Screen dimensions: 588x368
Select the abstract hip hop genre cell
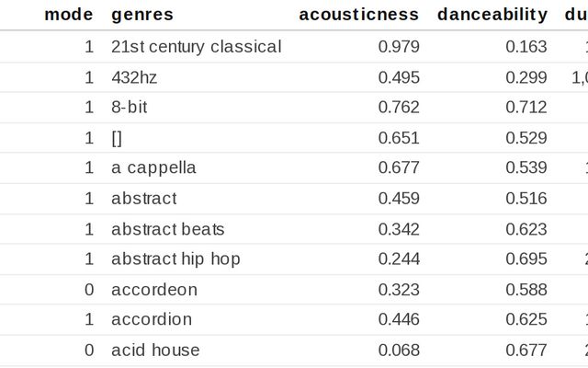pos(175,259)
